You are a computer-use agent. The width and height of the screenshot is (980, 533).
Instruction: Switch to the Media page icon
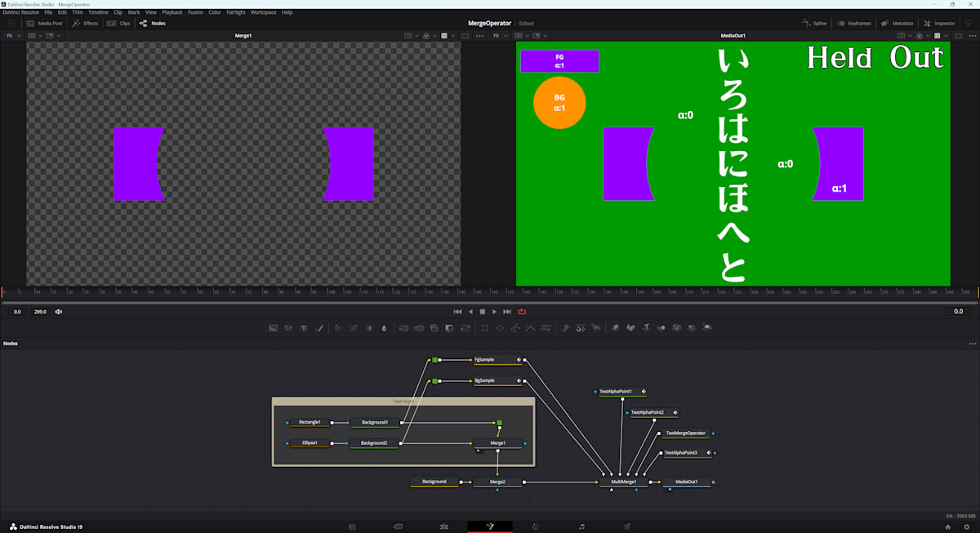click(353, 526)
